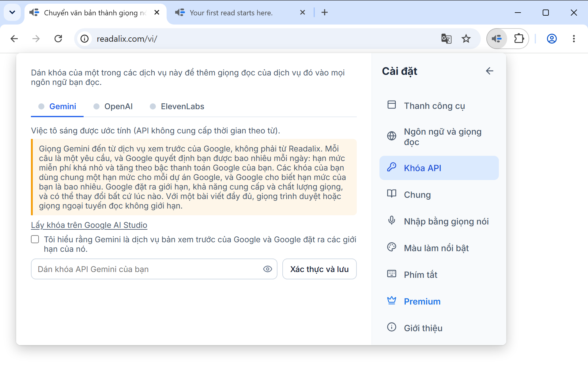The width and height of the screenshot is (588, 368).
Task: Reload the readalix.com page
Action: pyautogui.click(x=58, y=39)
